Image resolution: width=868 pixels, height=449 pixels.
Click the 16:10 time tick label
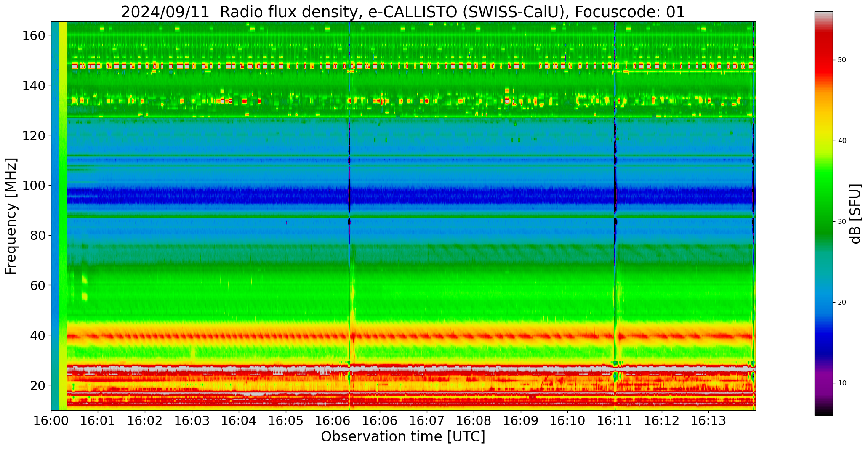(567, 421)
